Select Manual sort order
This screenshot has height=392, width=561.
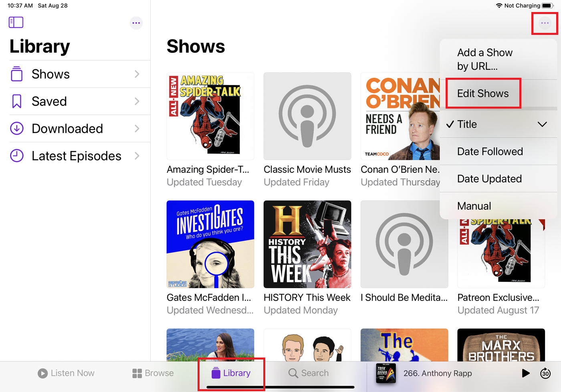[498, 206]
